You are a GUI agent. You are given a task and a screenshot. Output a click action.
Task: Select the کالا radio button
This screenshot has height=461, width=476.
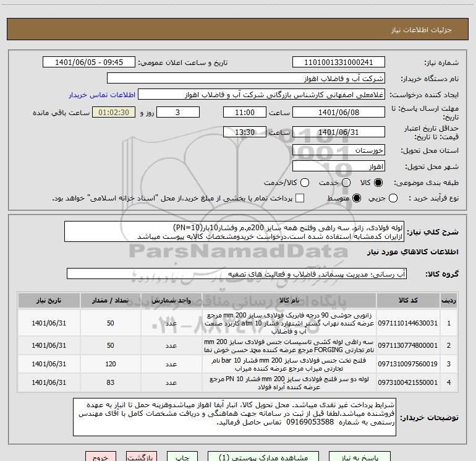(378, 183)
